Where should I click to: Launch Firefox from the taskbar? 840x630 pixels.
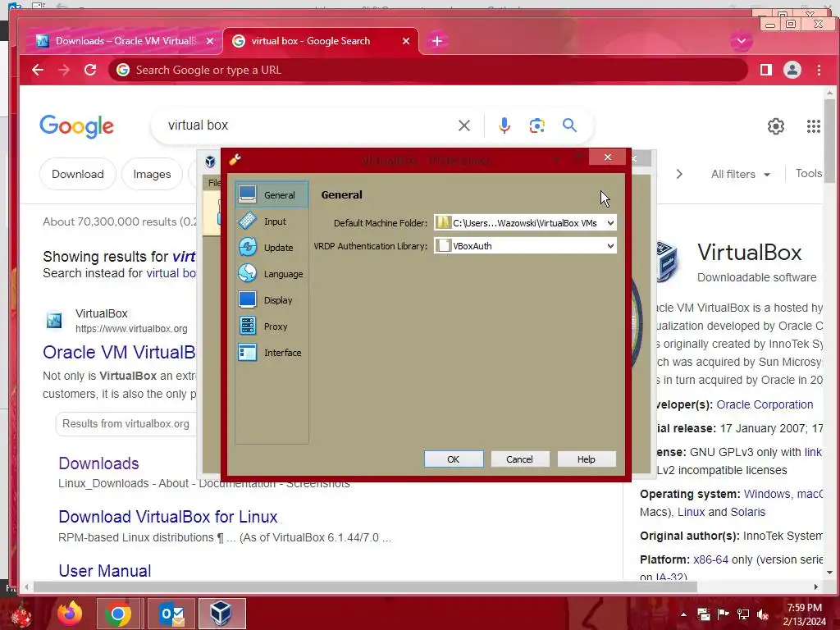[71, 614]
